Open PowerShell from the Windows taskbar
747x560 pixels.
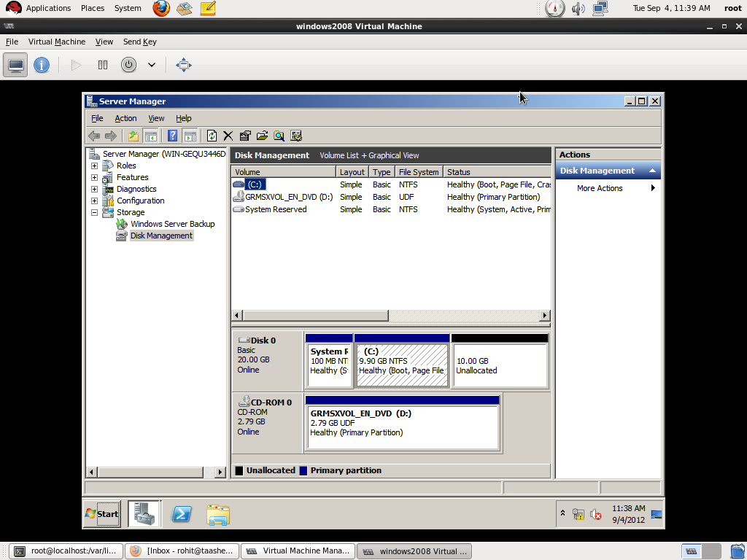tap(182, 514)
